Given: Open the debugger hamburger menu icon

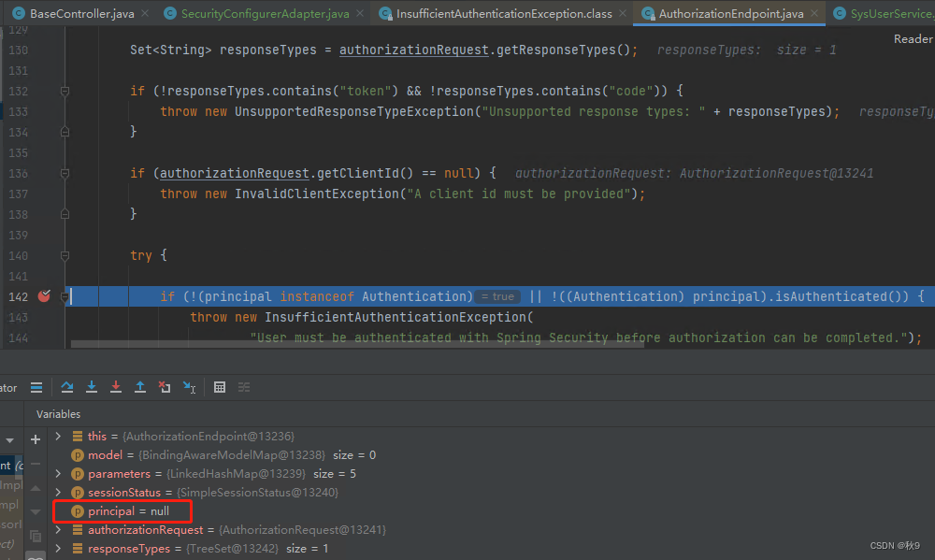Looking at the screenshot, I should coord(36,386).
